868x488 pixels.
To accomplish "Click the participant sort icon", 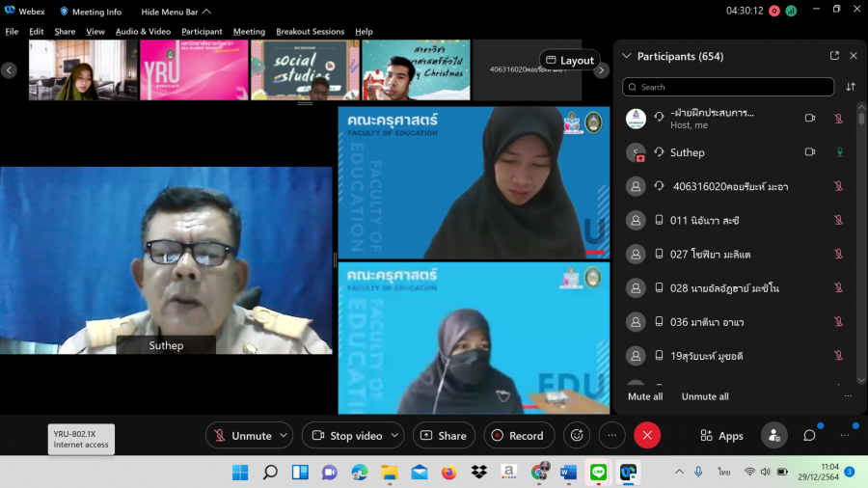I will [x=851, y=87].
